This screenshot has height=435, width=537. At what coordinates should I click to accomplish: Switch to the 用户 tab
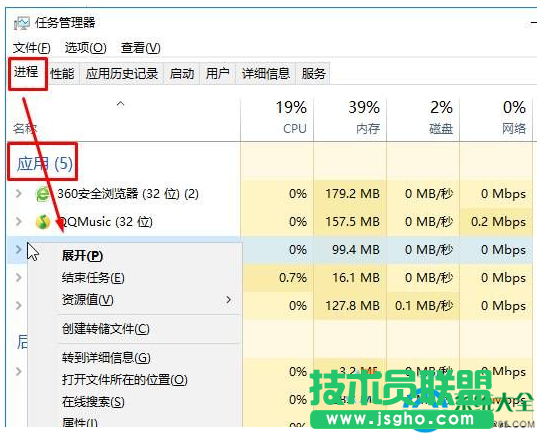217,74
